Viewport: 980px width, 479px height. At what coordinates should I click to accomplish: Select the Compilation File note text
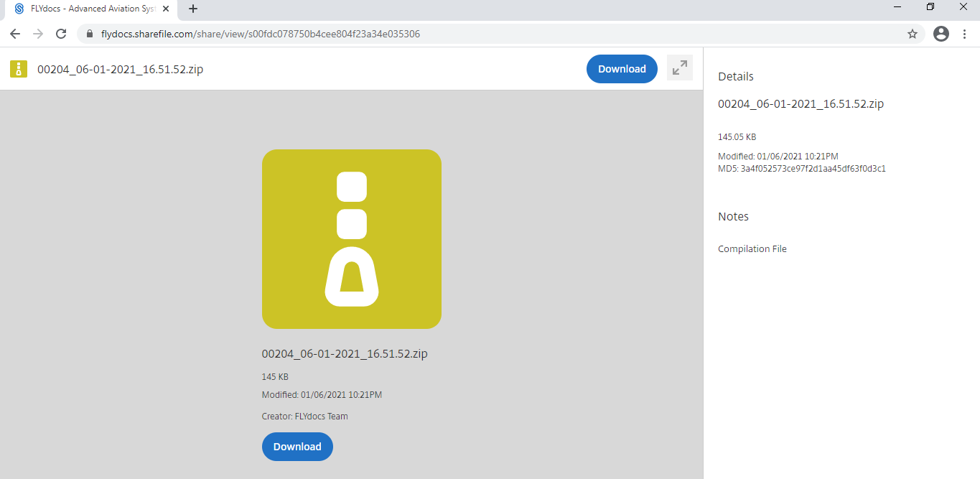[752, 248]
